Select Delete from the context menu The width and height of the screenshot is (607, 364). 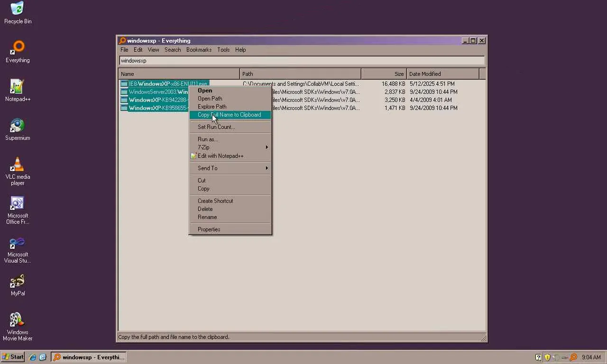230,209
